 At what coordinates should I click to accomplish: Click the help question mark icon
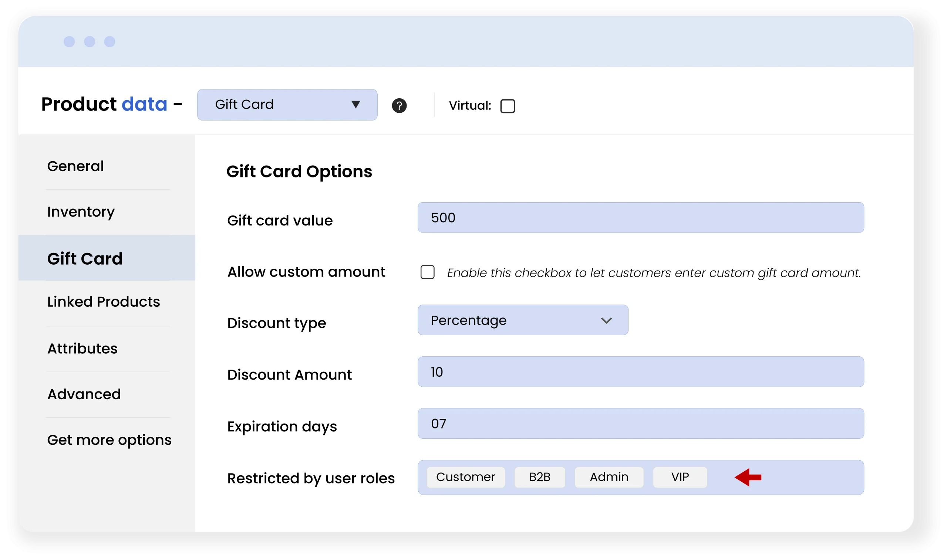point(399,106)
